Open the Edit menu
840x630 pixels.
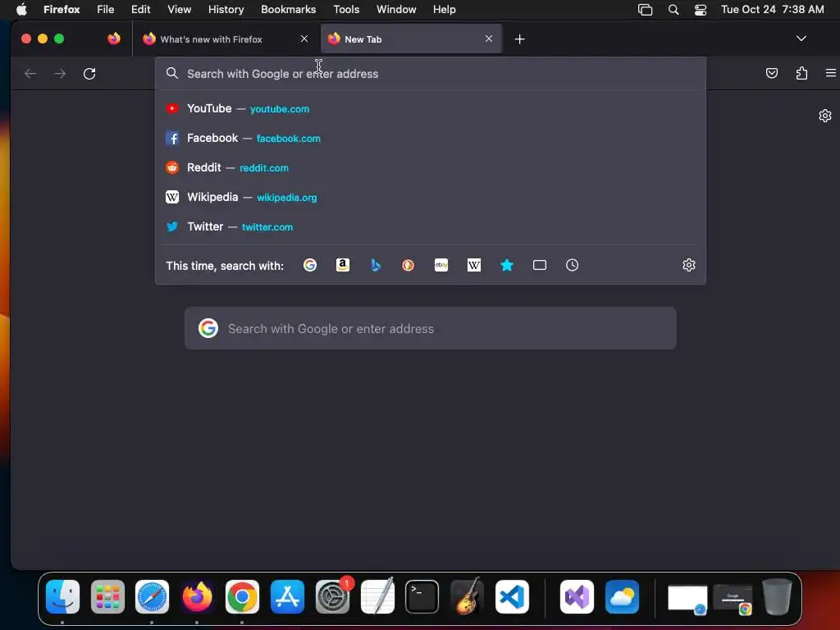click(141, 9)
